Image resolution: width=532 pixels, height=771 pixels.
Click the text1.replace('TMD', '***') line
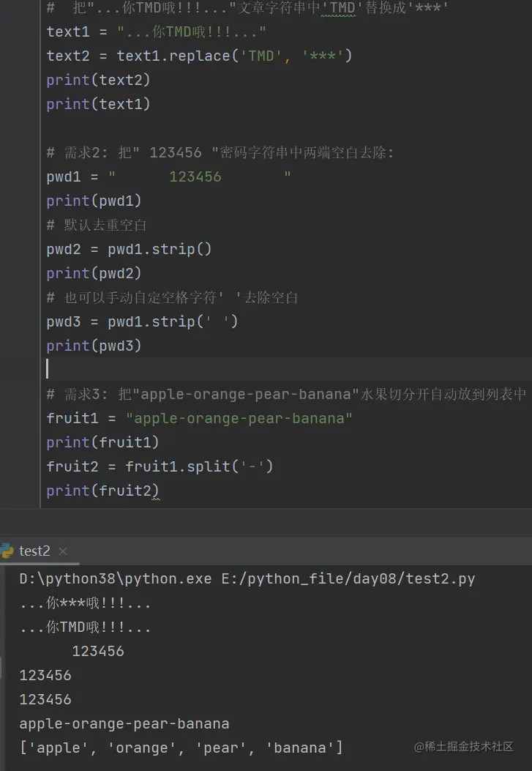coord(199,56)
